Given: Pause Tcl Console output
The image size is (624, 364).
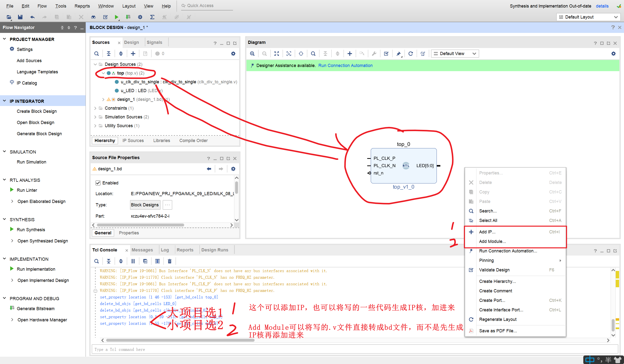Looking at the screenshot, I should [133, 261].
